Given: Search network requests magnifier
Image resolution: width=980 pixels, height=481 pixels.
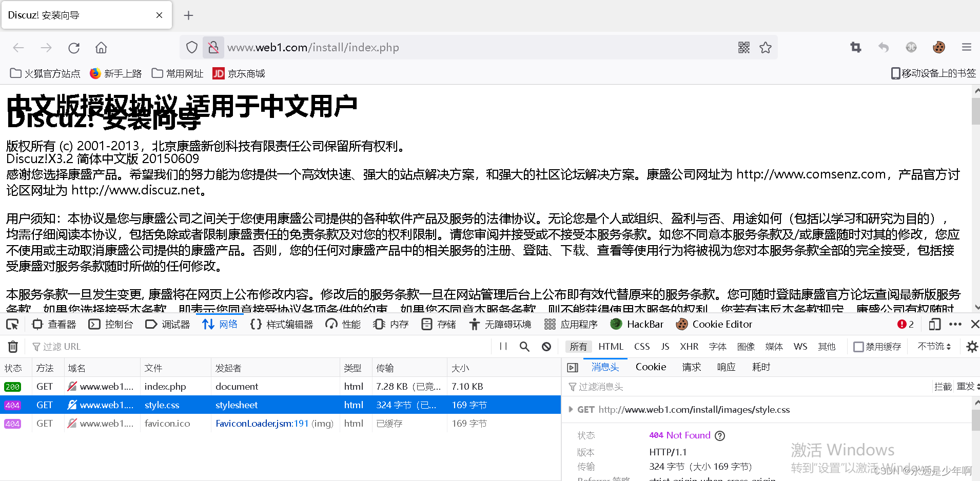Looking at the screenshot, I should [524, 347].
